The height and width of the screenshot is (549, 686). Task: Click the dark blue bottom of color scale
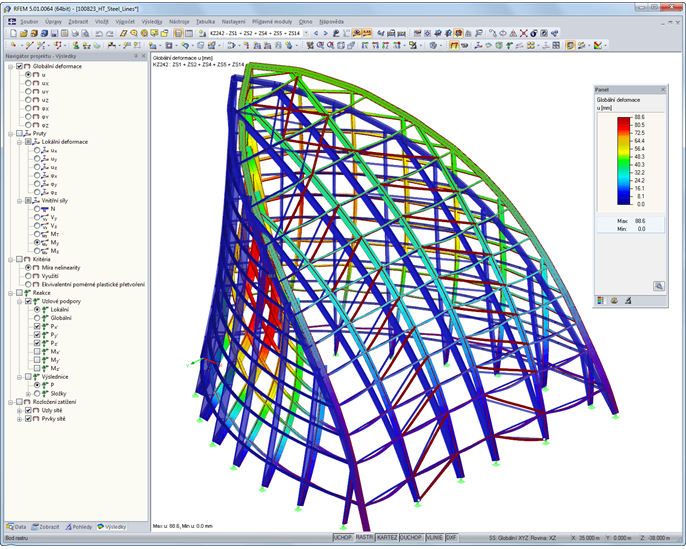click(x=624, y=200)
